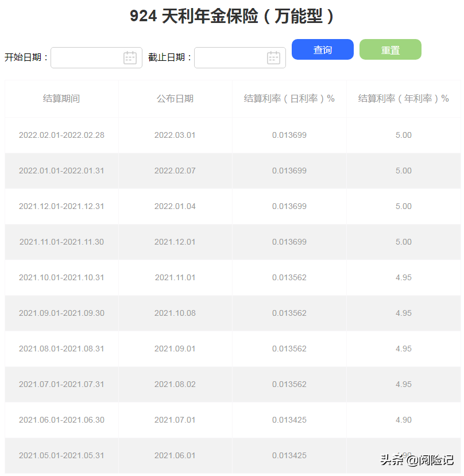Viewport: 464px width, 476px height.
Task: Select annual rate 5.00 in 2021.12.01 row
Action: pyautogui.click(x=404, y=242)
